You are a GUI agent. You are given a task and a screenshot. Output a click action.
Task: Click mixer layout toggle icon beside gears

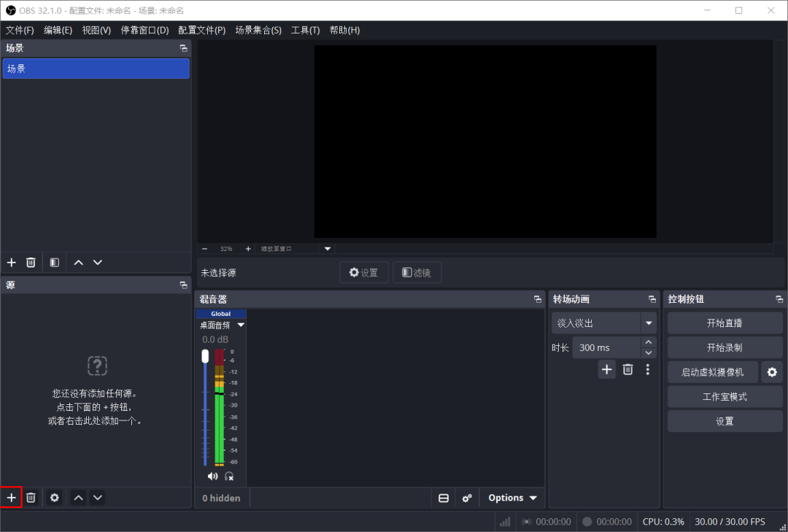(x=444, y=498)
